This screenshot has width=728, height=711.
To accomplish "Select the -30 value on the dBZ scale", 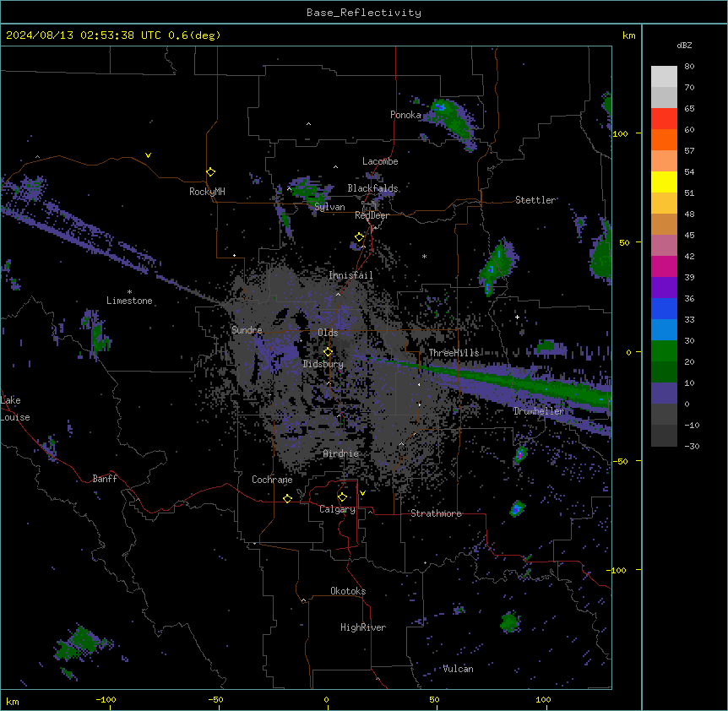I will point(692,446).
